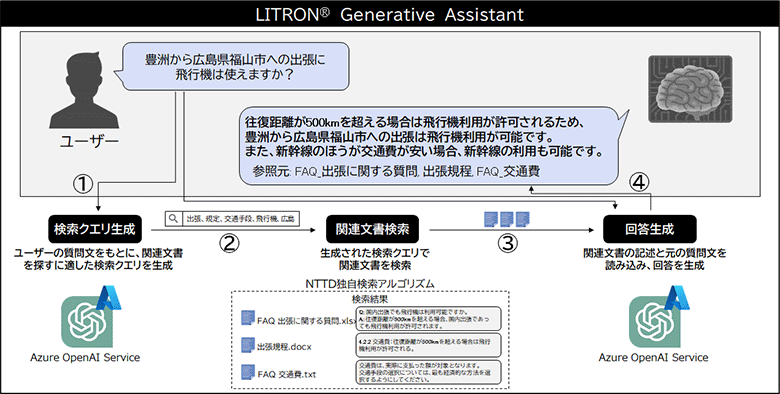Select the 関連文書検索 box
The width and height of the screenshot is (780, 394).
[x=372, y=229]
